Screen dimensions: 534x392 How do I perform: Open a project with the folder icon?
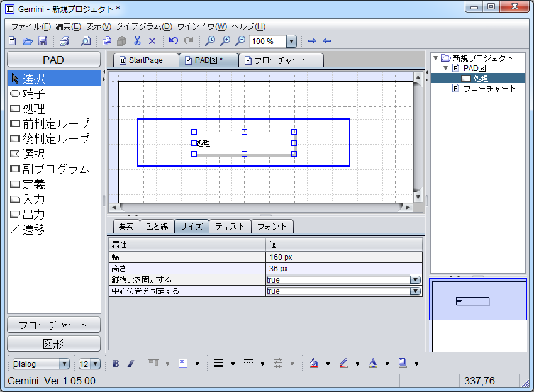27,41
